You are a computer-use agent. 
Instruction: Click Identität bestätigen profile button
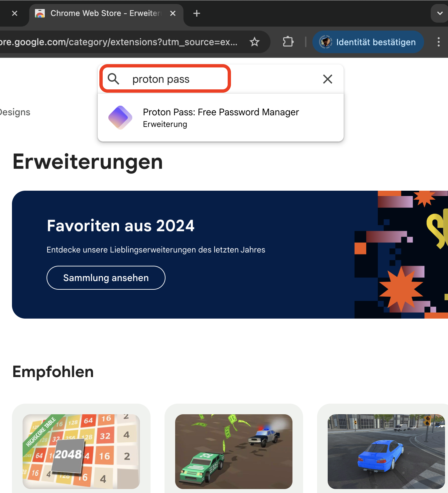point(368,42)
